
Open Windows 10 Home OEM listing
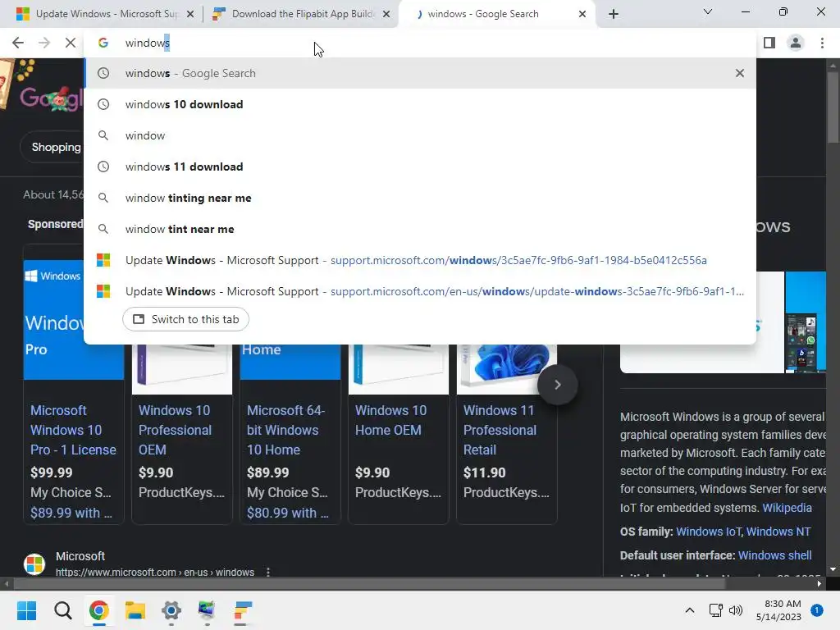tap(391, 420)
